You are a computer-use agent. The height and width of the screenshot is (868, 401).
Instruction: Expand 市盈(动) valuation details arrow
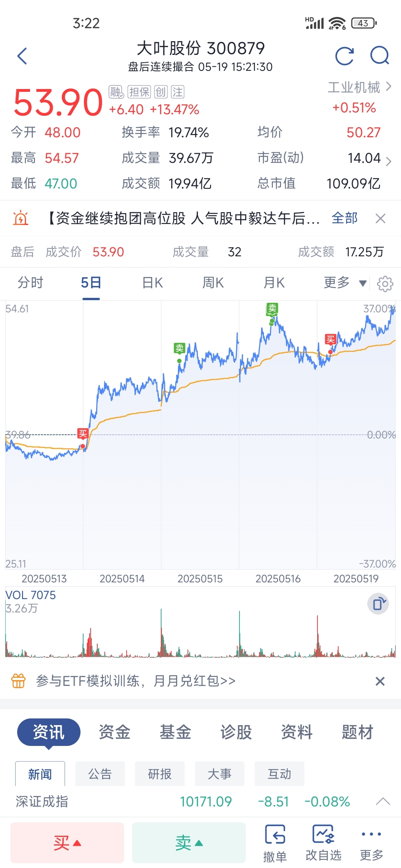click(x=389, y=161)
